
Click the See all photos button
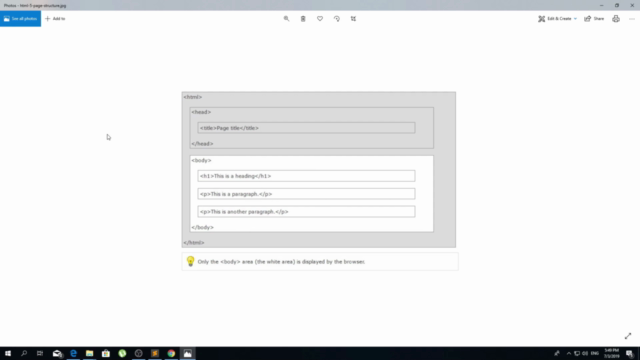tap(20, 19)
